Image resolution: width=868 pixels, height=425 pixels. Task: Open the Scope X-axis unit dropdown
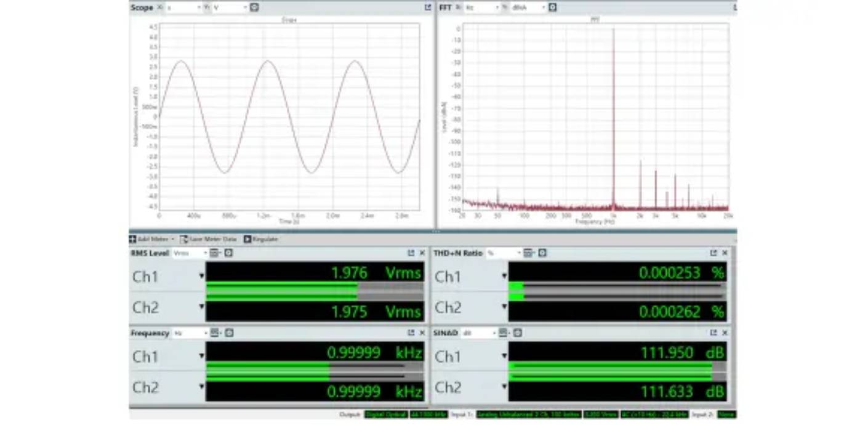tap(183, 7)
